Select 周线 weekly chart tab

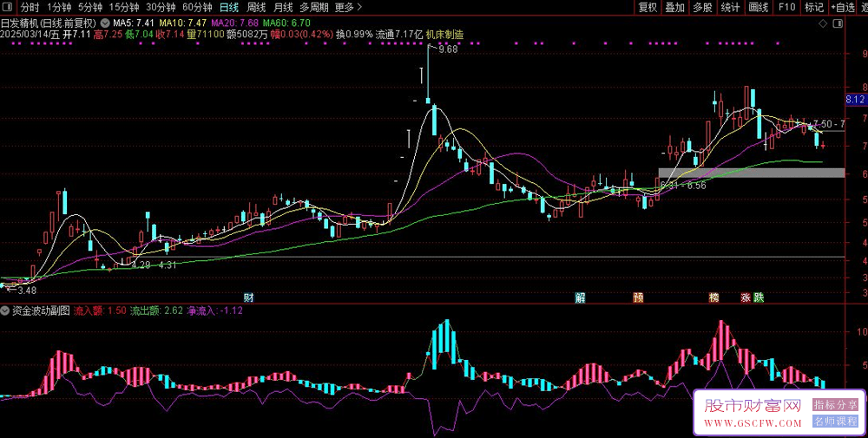256,7
